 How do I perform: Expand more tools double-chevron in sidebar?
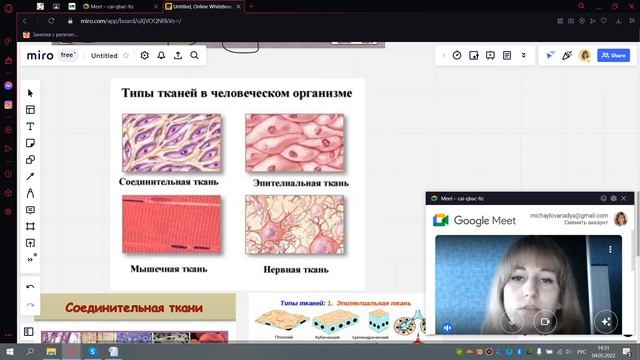tap(30, 260)
